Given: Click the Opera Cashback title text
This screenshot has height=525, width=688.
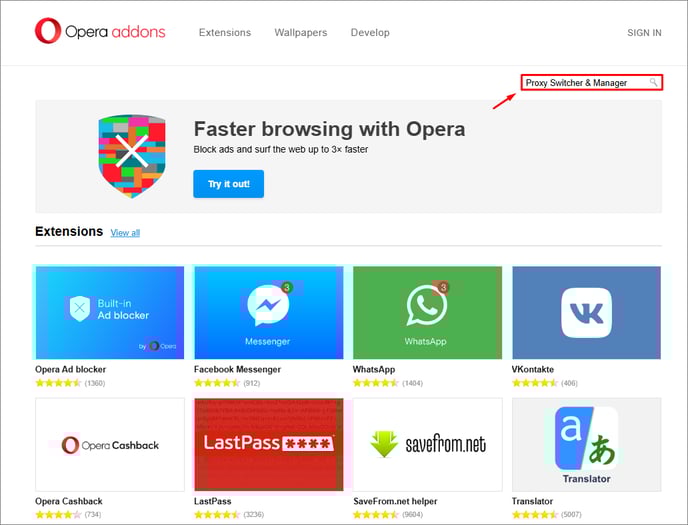Looking at the screenshot, I should 69,501.
